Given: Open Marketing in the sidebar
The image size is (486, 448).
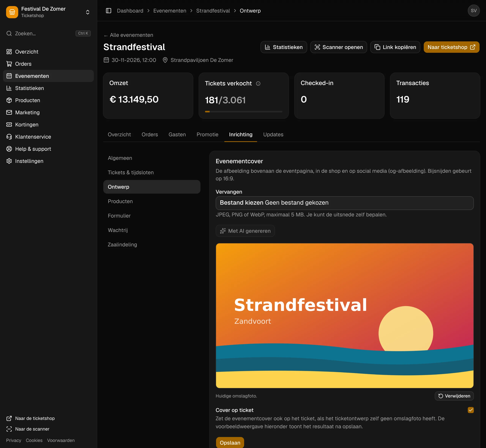Looking at the screenshot, I should (48, 112).
